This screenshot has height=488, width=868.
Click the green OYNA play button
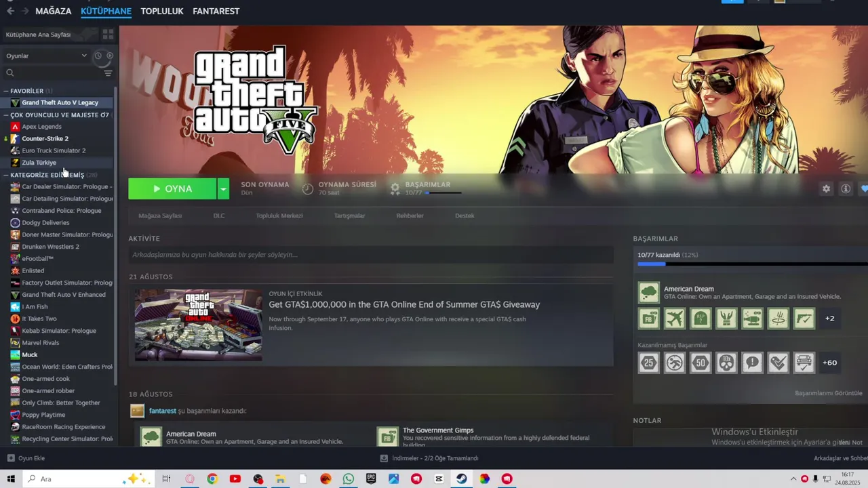pyautogui.click(x=172, y=189)
